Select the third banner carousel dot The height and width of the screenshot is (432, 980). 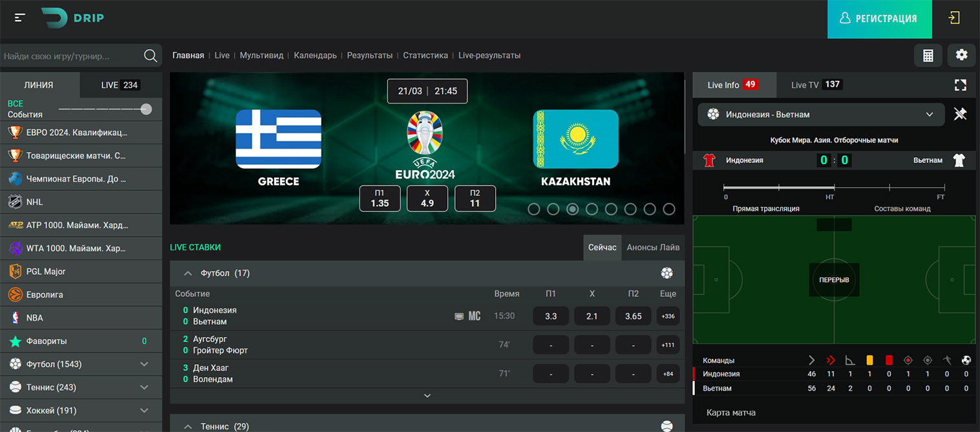[572, 209]
